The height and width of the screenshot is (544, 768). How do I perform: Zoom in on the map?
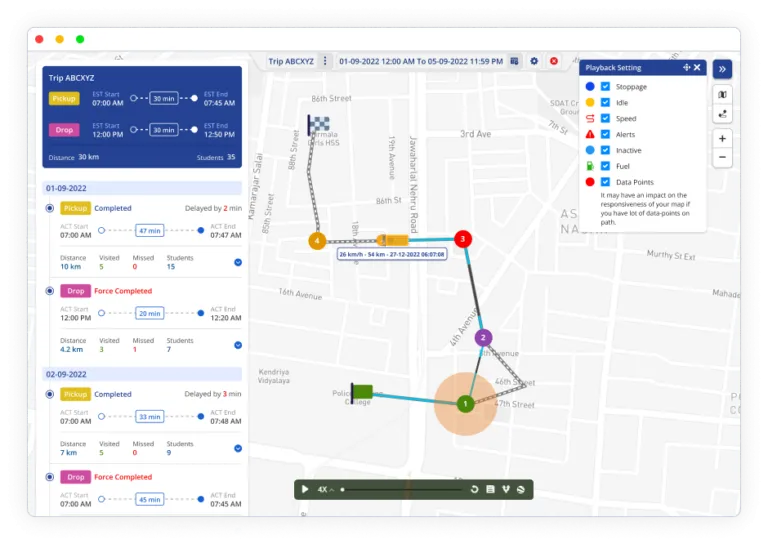pyautogui.click(x=722, y=138)
